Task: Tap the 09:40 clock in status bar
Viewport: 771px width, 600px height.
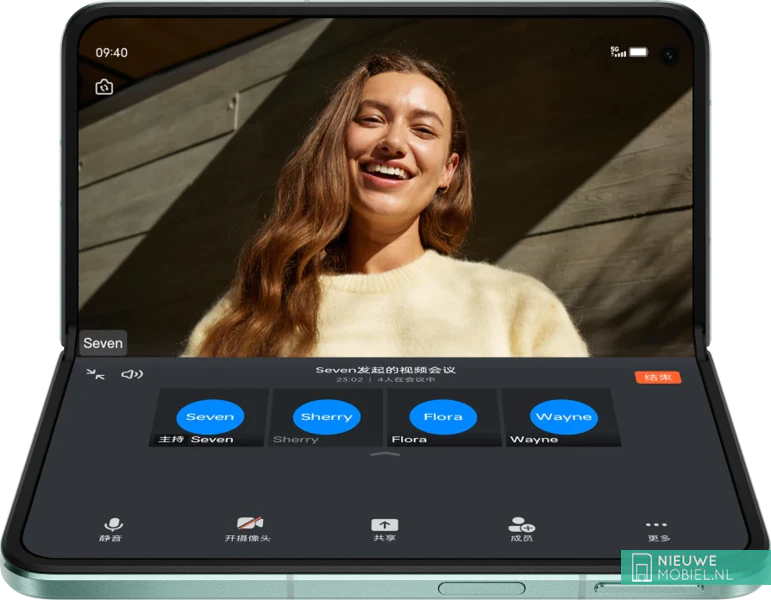Action: point(111,53)
